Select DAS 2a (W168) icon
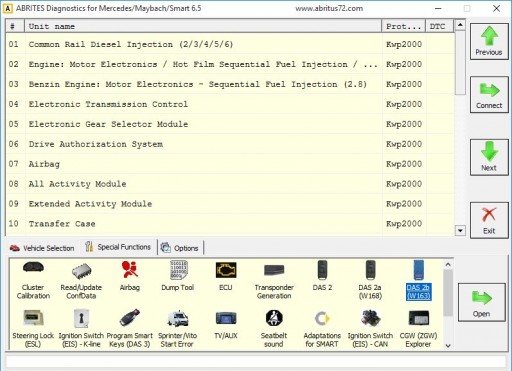 pyautogui.click(x=370, y=281)
